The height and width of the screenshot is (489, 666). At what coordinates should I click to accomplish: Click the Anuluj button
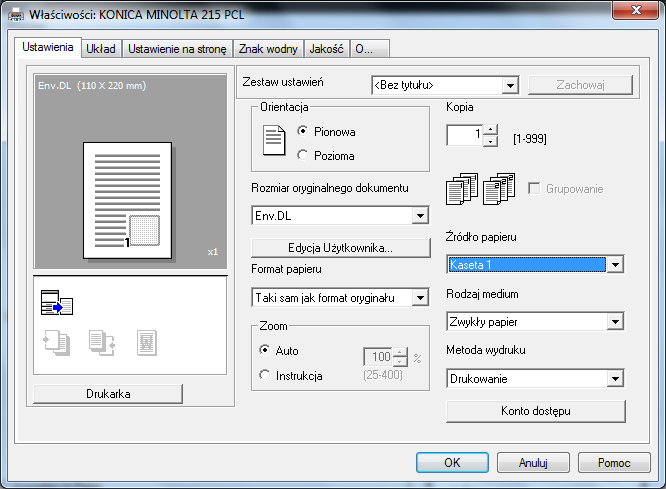click(533, 462)
